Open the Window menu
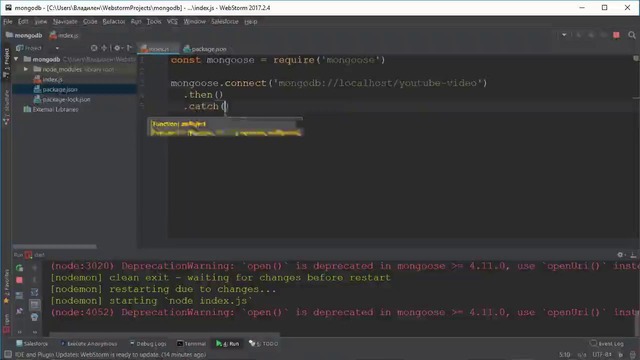The image size is (640, 360). pyautogui.click(x=194, y=22)
